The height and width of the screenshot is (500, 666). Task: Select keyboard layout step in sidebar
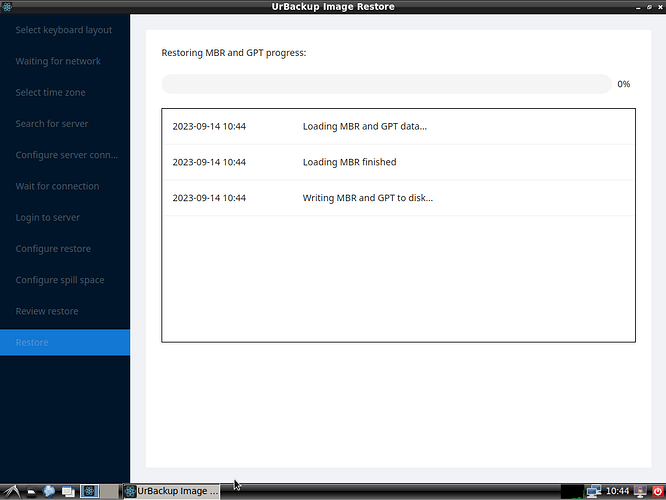(64, 30)
